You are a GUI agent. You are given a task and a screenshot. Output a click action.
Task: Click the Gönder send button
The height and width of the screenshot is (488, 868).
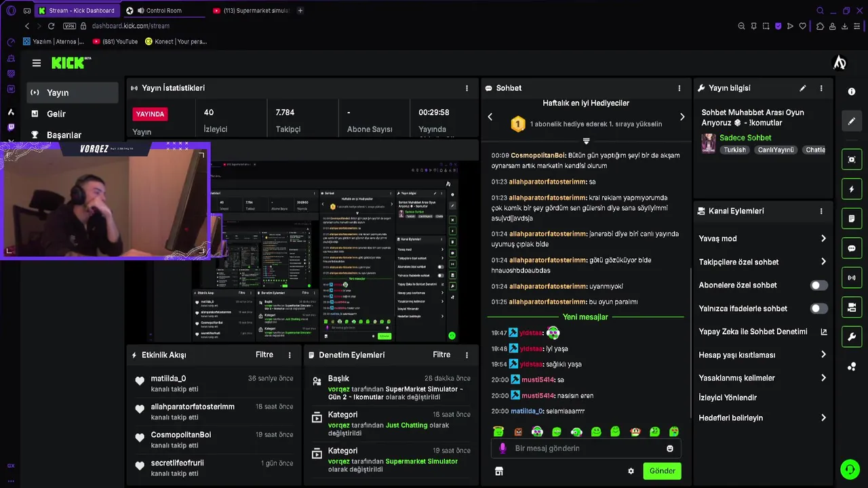(662, 471)
